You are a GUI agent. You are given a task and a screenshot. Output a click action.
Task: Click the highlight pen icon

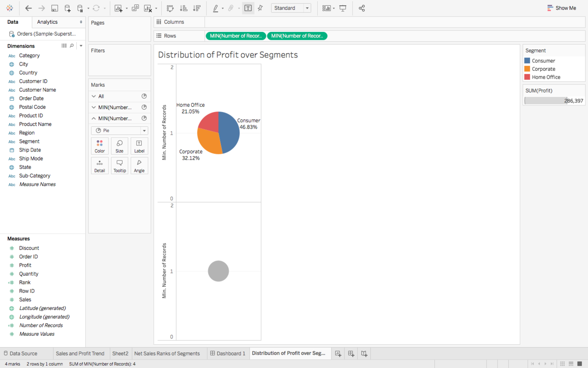(x=216, y=8)
